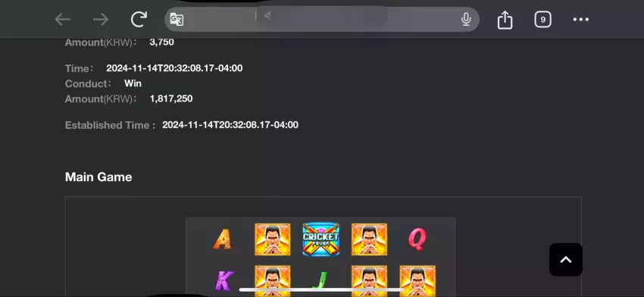Click the pink Q card symbol

pyautogui.click(x=417, y=239)
